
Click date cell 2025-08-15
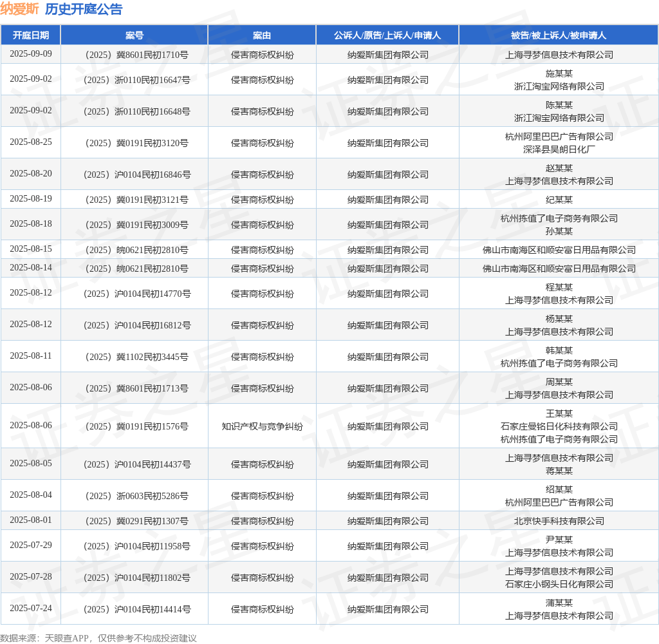point(31,249)
